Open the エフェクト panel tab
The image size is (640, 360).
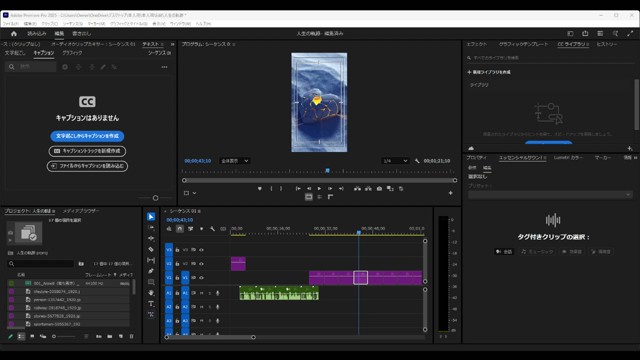click(x=477, y=44)
